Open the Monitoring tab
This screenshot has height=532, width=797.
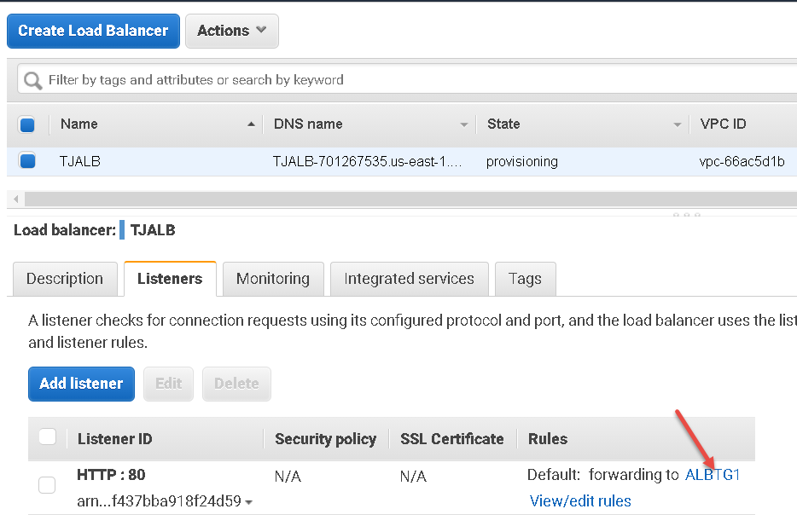click(273, 279)
